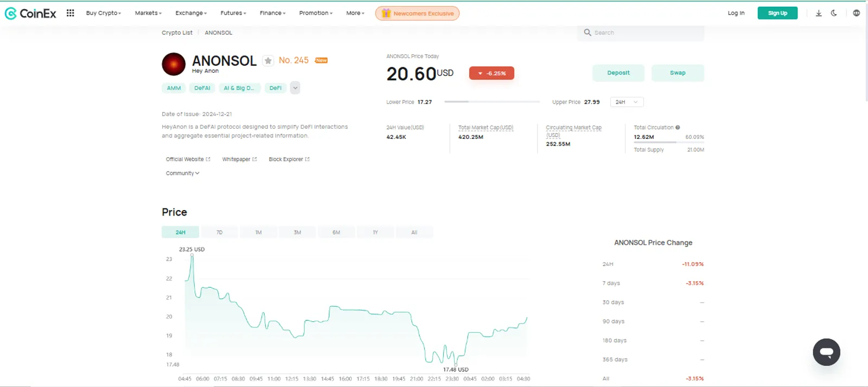Click the 7 days -3.15% price change value
Screen dimensions: 868x387
click(694, 283)
